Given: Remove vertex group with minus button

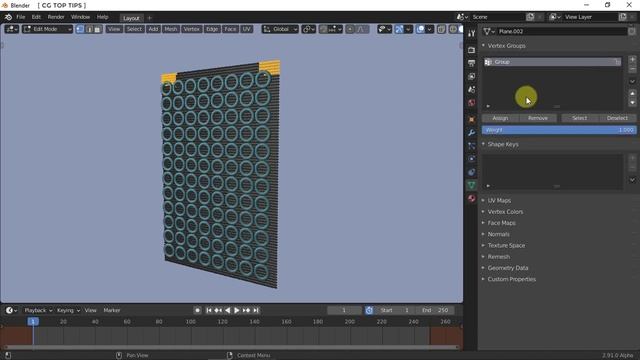Looking at the screenshot, I should (632, 69).
